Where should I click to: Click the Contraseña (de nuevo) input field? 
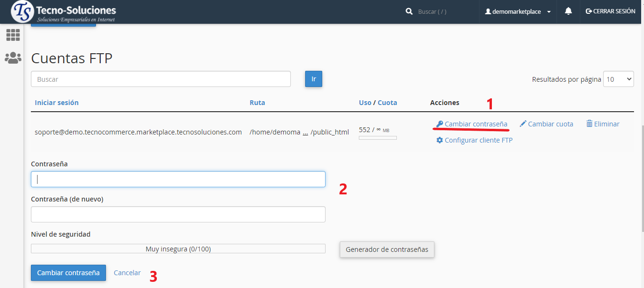pyautogui.click(x=178, y=214)
